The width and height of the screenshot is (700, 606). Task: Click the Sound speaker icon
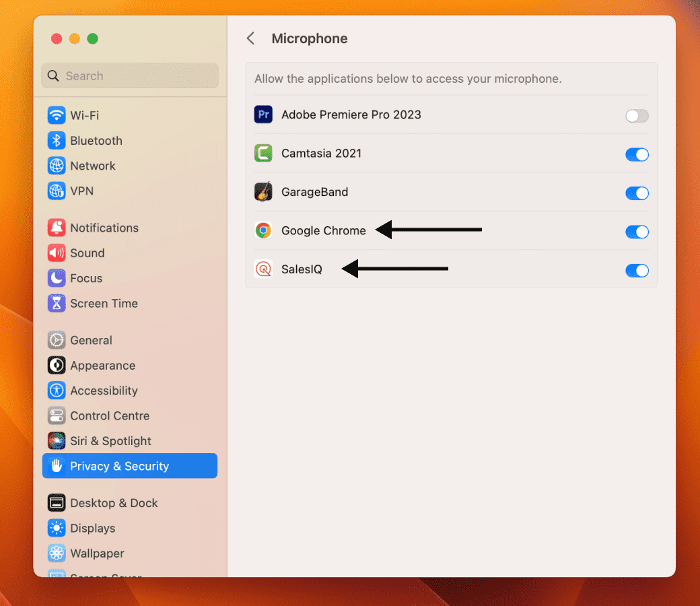click(57, 253)
